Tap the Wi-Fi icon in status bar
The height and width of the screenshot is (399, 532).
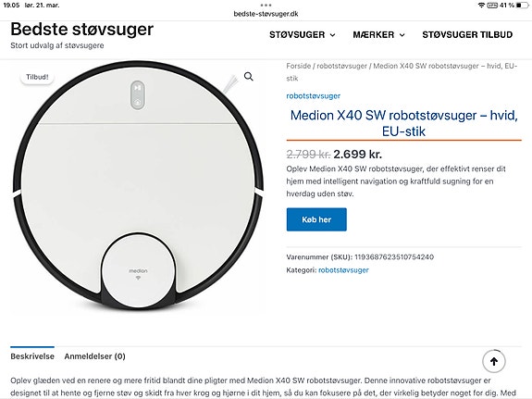(x=481, y=6)
